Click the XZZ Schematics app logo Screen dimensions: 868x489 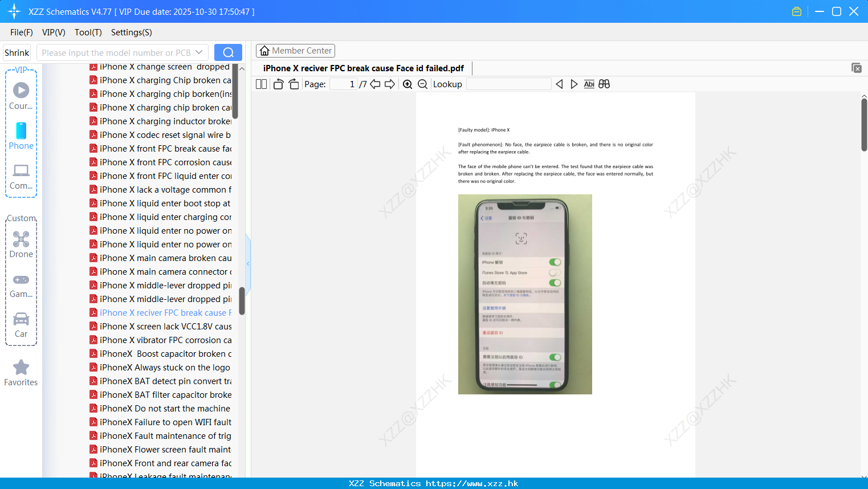click(14, 11)
